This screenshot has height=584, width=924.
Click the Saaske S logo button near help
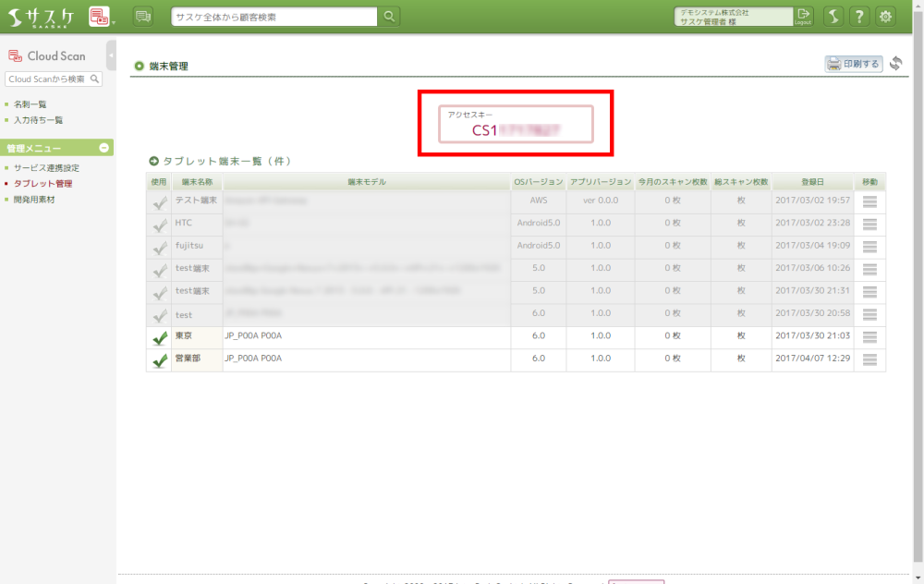pos(833,17)
